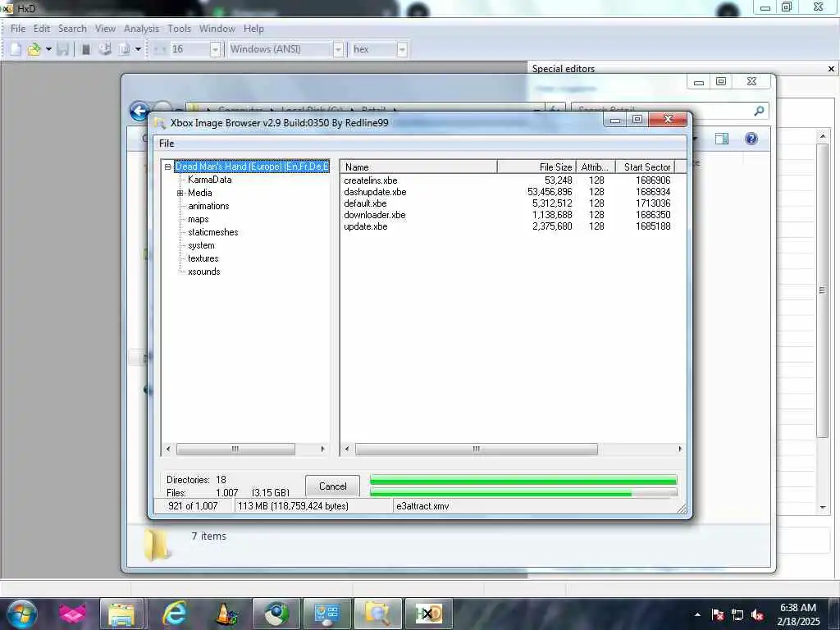This screenshot has width=840, height=630.
Task: Open HxD's Search menu
Action: point(72,29)
